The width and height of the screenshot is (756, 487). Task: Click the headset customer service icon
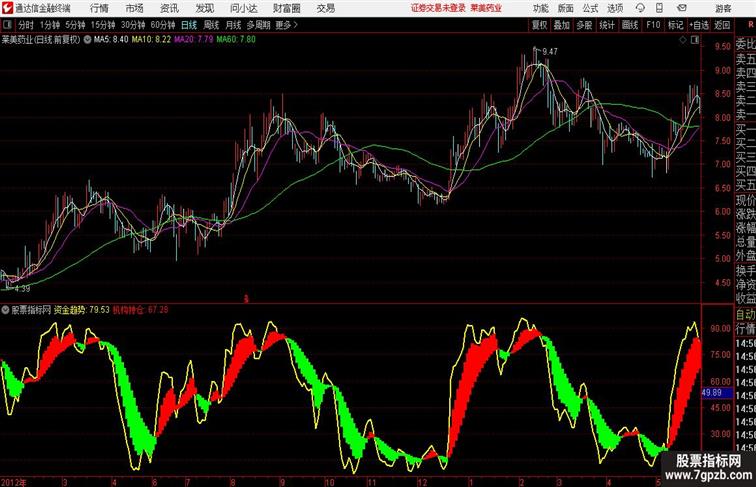click(x=640, y=8)
